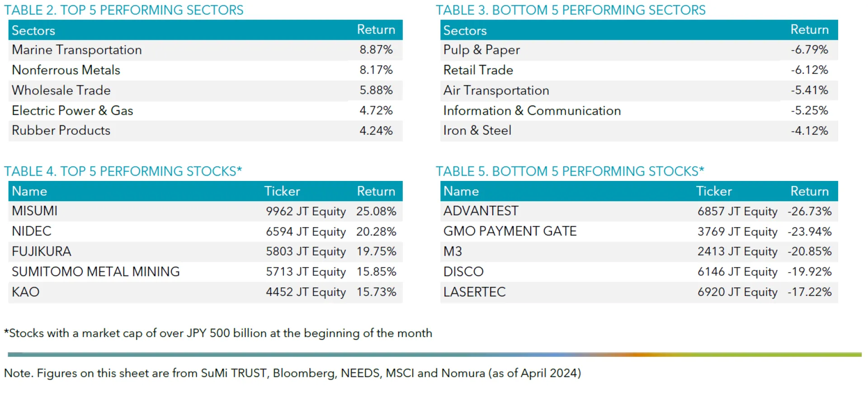Screen dimensions: 868x394
Task: Click the Table 4 Top 5 Performing Stocks title
Action: 123,171
